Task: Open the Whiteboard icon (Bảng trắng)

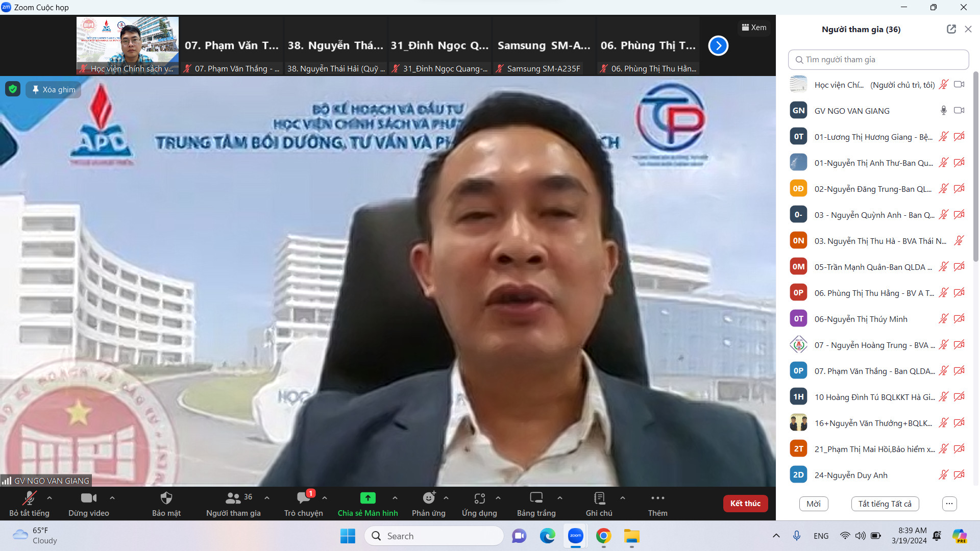Action: coord(536,498)
